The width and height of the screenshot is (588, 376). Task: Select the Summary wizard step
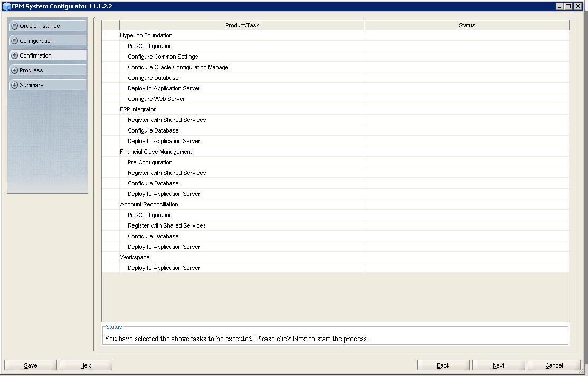point(48,85)
